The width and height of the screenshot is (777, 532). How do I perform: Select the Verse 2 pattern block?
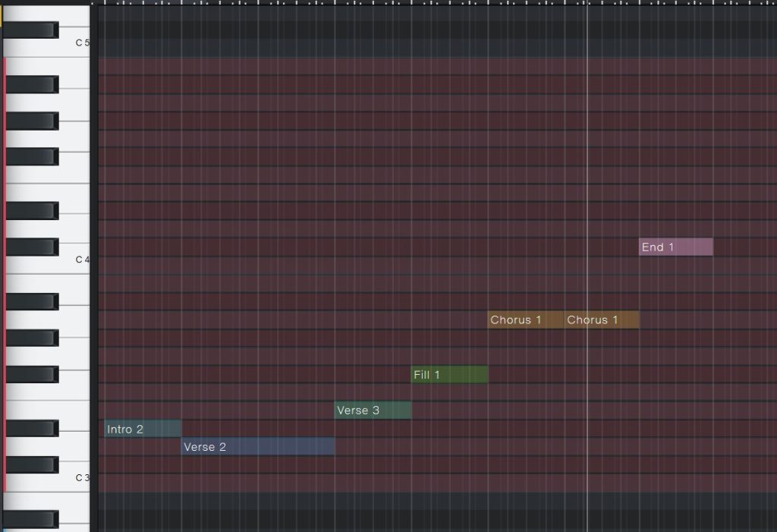(x=257, y=447)
